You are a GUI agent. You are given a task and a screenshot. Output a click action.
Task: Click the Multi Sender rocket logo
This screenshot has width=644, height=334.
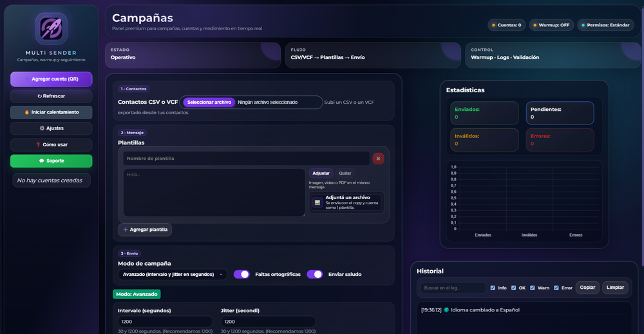click(52, 29)
